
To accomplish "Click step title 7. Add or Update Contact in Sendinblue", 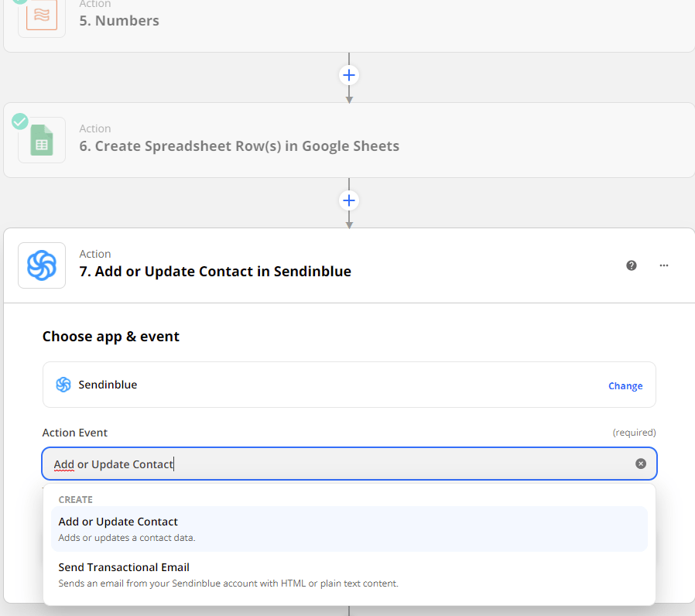I will pyautogui.click(x=215, y=271).
